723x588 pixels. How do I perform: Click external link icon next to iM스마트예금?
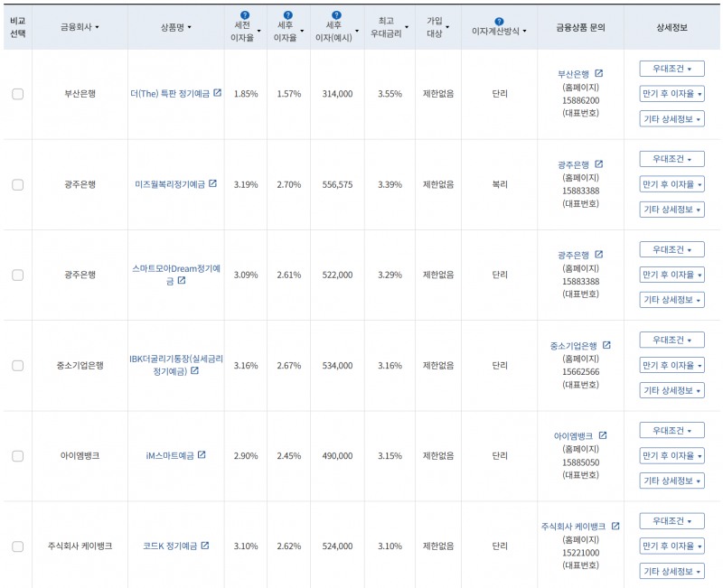(202, 455)
